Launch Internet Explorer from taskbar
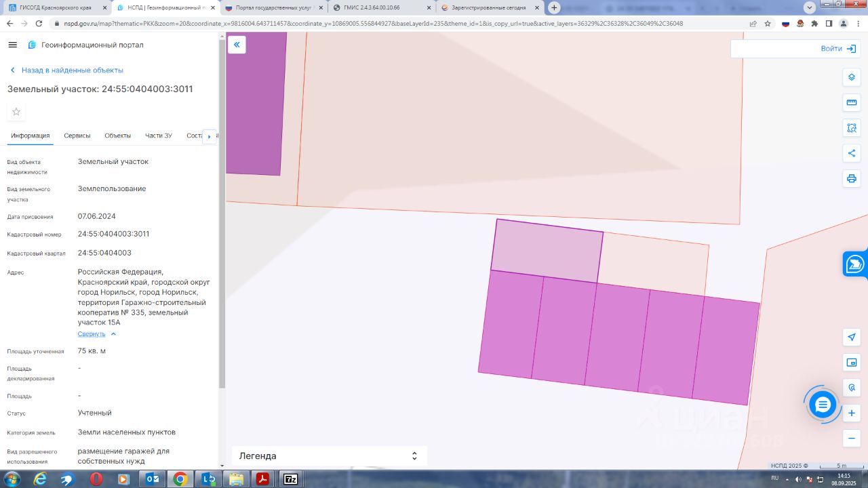The height and width of the screenshot is (488, 868). 41,479
